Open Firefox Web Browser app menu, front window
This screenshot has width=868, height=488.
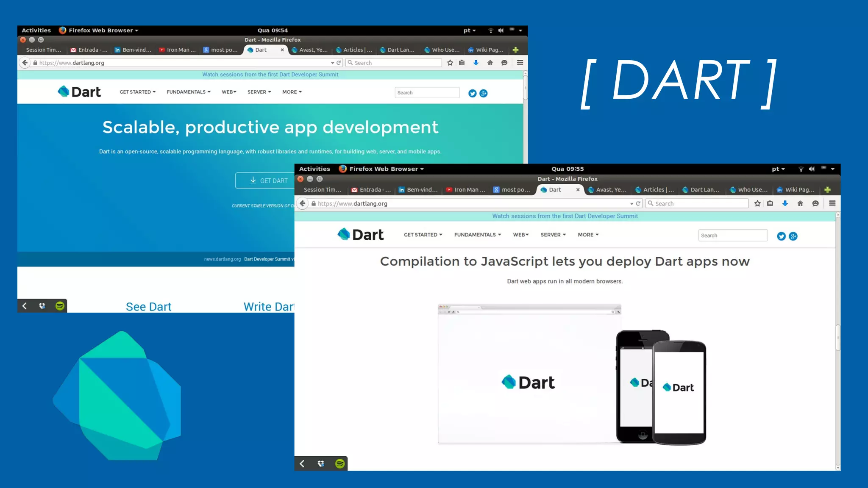click(381, 169)
